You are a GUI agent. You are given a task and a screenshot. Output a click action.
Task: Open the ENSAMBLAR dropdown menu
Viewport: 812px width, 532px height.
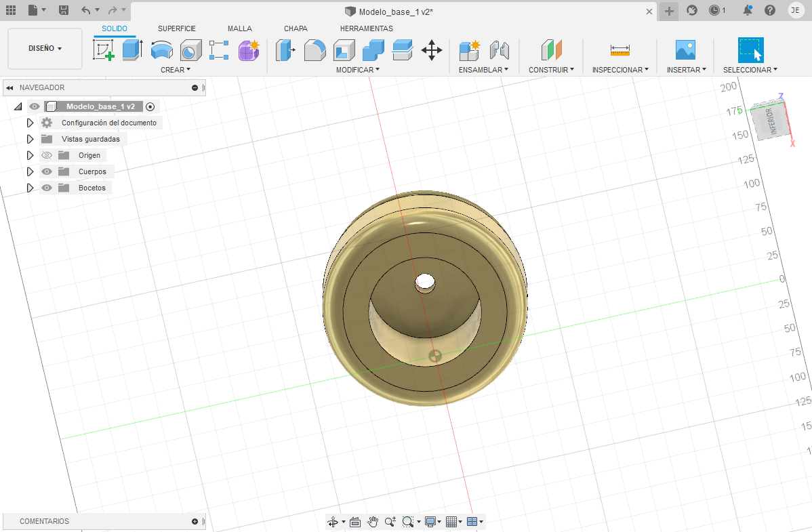(x=483, y=70)
